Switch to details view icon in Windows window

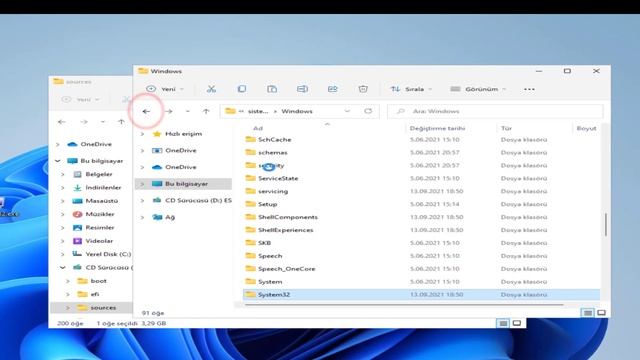[x=587, y=313]
